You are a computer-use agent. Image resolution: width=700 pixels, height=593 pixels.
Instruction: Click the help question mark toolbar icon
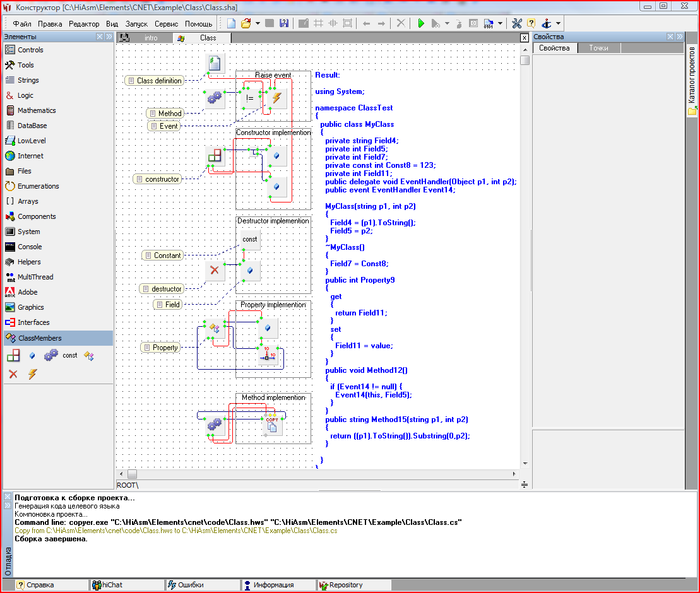531,23
